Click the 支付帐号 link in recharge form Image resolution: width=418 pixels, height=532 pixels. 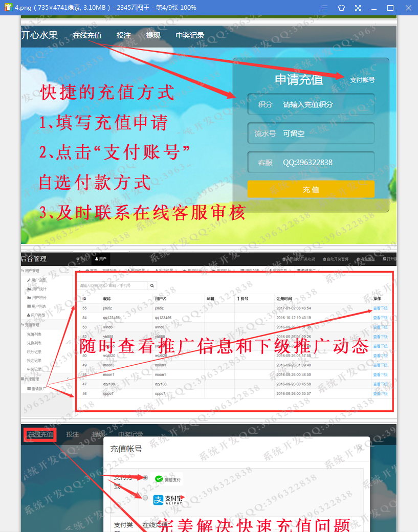click(x=362, y=80)
